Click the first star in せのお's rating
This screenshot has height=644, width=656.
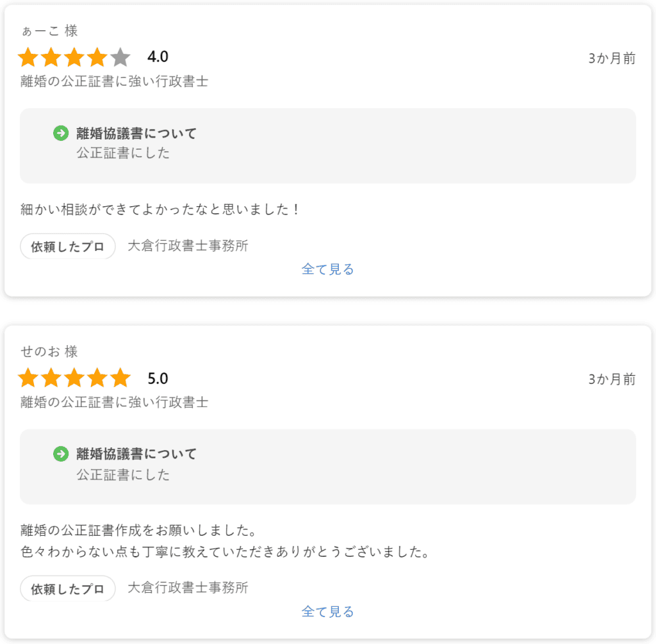click(x=28, y=378)
